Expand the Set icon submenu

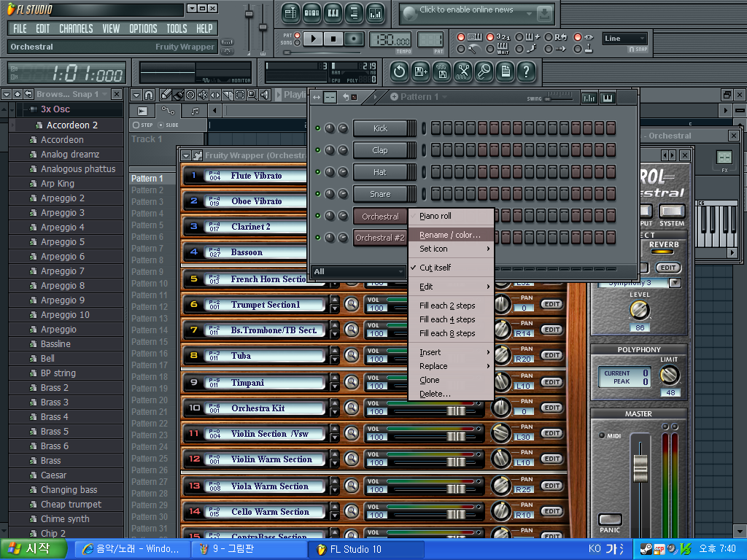point(451,249)
